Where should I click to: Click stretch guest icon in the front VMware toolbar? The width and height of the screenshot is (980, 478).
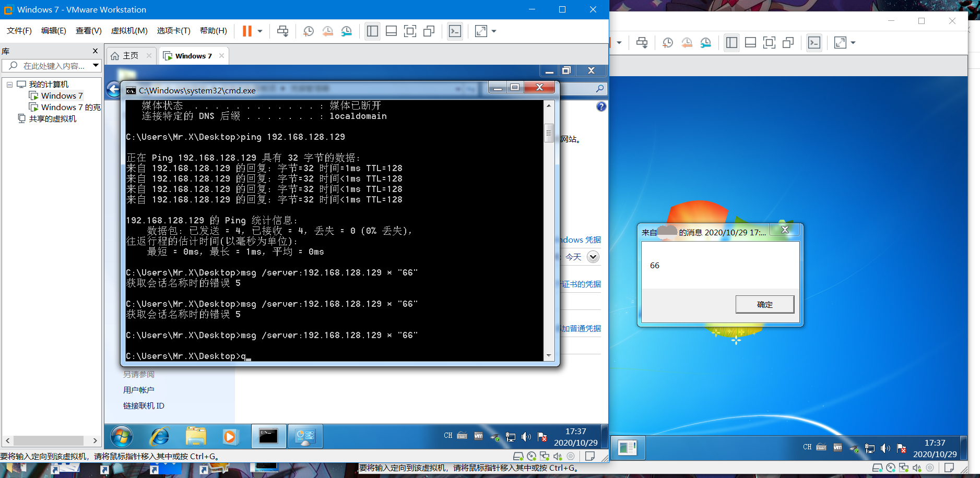click(481, 31)
